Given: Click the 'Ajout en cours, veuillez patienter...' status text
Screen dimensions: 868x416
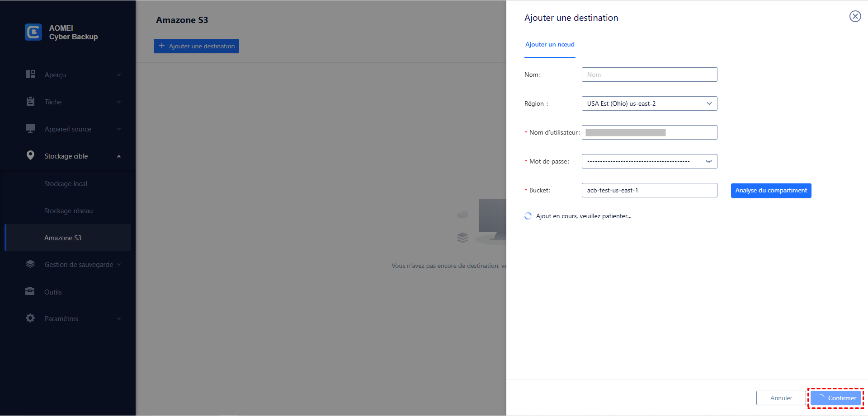Looking at the screenshot, I should click(584, 216).
